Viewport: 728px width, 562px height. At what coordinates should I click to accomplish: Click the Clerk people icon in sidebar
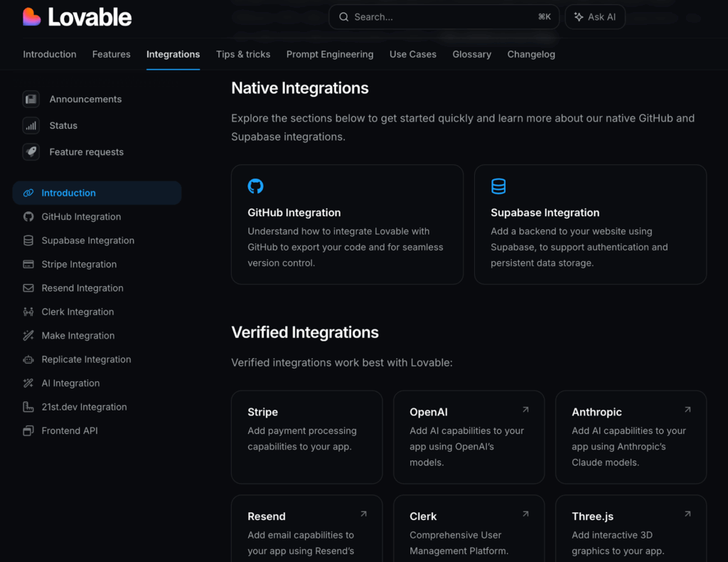(28, 312)
